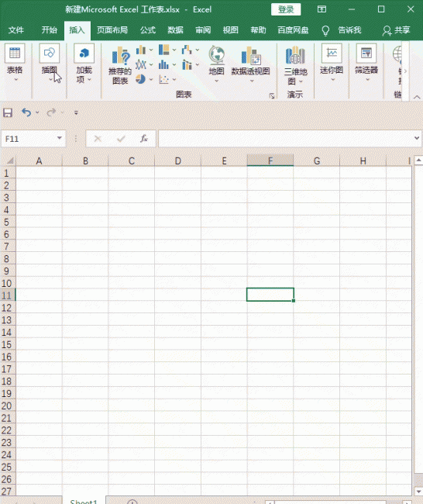Switch to the Page Layout (页面布局) tab
This screenshot has width=423, height=504.
click(112, 30)
